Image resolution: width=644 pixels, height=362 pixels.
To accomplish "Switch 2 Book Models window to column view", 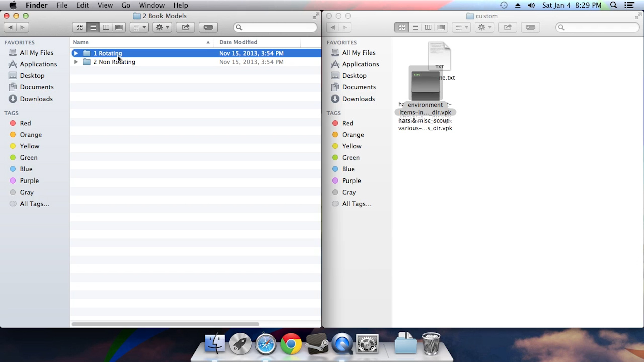I will [106, 27].
